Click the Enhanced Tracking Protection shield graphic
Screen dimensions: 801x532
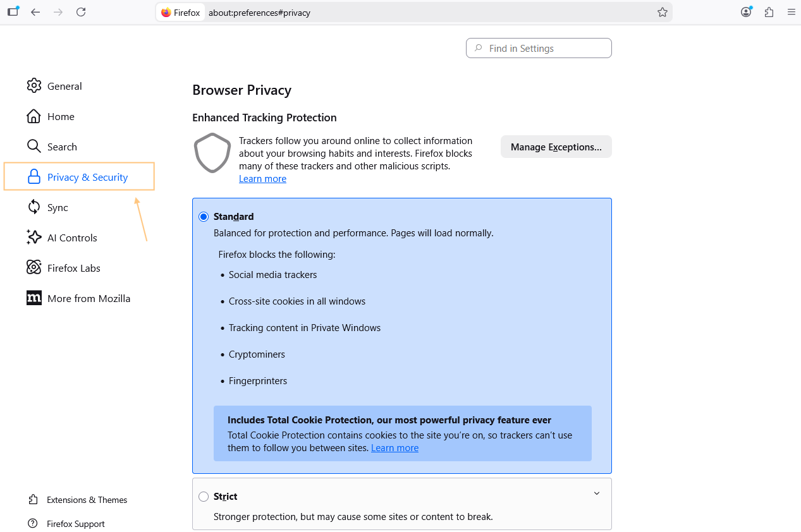pos(212,153)
